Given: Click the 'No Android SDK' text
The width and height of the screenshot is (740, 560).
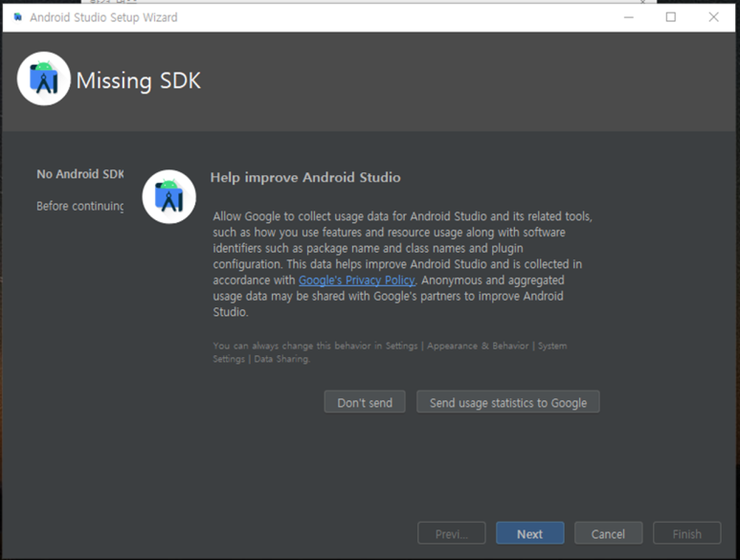Looking at the screenshot, I should coord(80,174).
